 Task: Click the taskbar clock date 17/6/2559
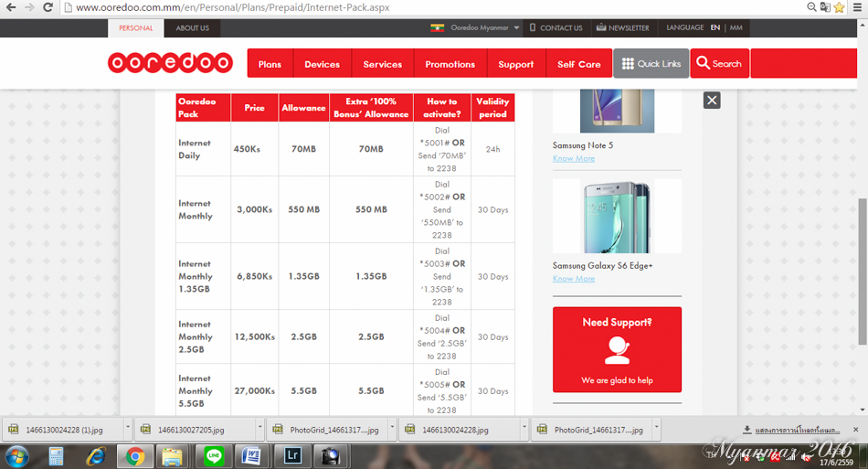[x=836, y=463]
